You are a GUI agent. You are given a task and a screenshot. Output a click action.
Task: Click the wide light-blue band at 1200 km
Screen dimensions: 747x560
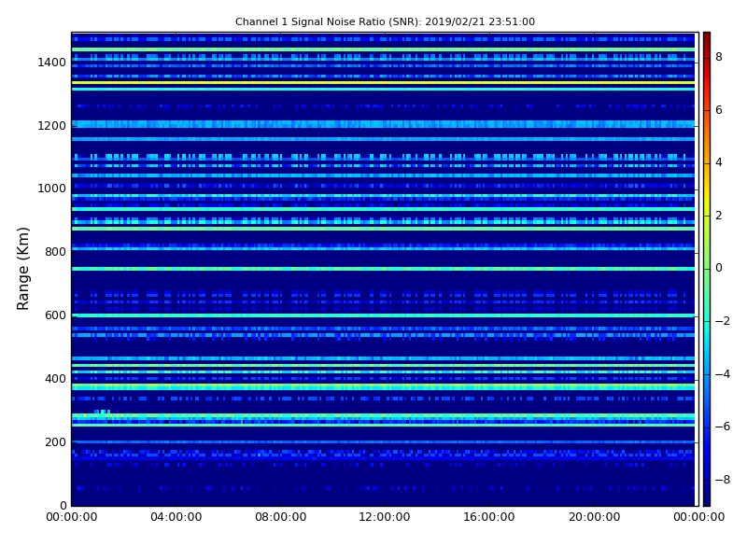click(x=383, y=124)
